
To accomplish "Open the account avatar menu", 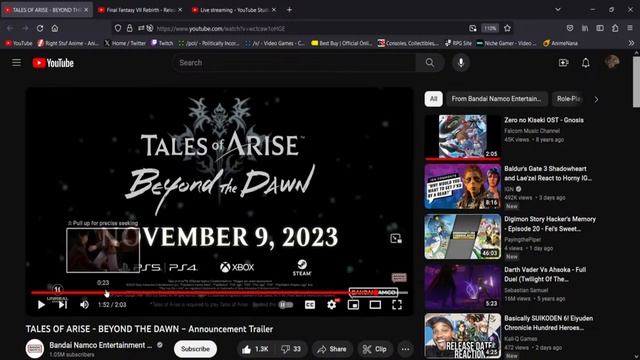I will (x=612, y=62).
